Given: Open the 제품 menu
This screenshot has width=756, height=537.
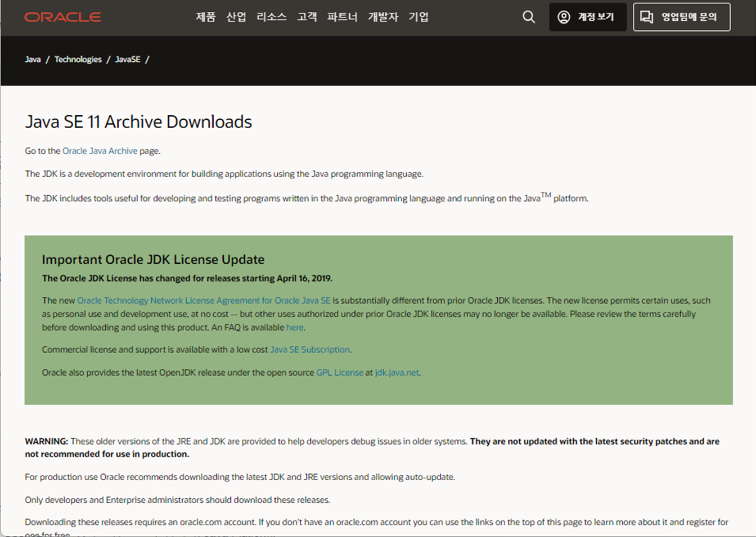Looking at the screenshot, I should [x=205, y=17].
